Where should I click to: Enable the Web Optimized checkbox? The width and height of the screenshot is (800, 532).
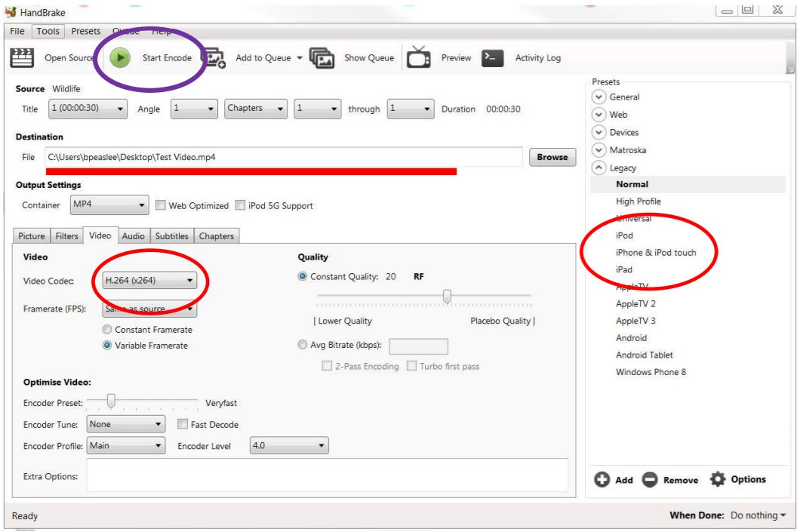(x=161, y=205)
